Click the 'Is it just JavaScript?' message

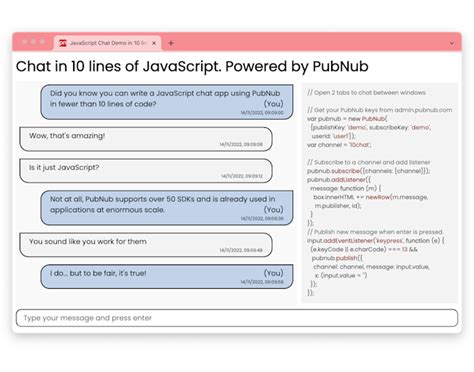(x=146, y=171)
